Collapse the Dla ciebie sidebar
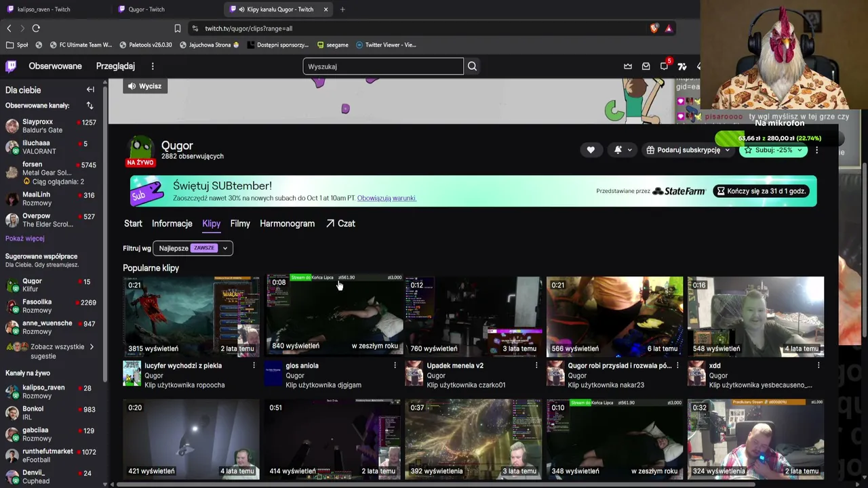The height and width of the screenshot is (488, 868). tap(90, 89)
